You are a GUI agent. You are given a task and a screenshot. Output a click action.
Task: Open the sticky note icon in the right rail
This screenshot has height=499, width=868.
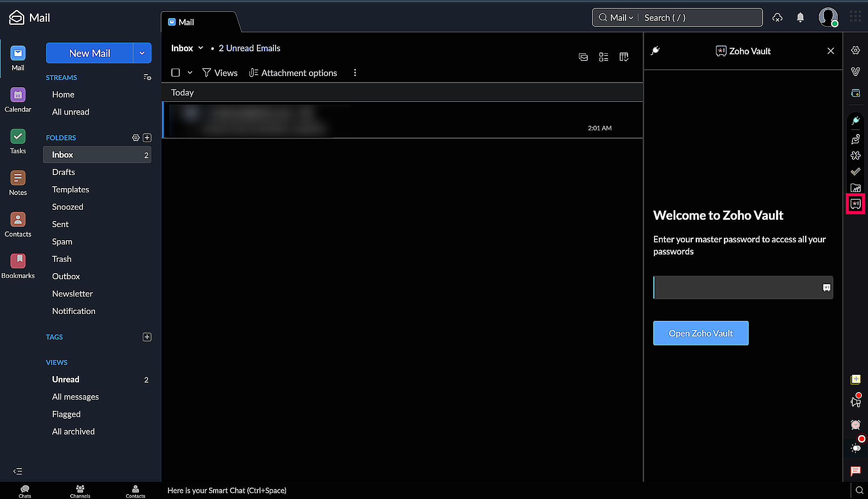click(855, 380)
